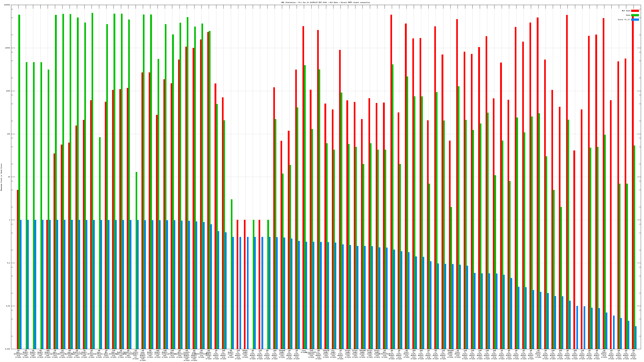Click the '1ff.iadb.isipp.com' x-axis label
644x362 pixels.
(333, 354)
